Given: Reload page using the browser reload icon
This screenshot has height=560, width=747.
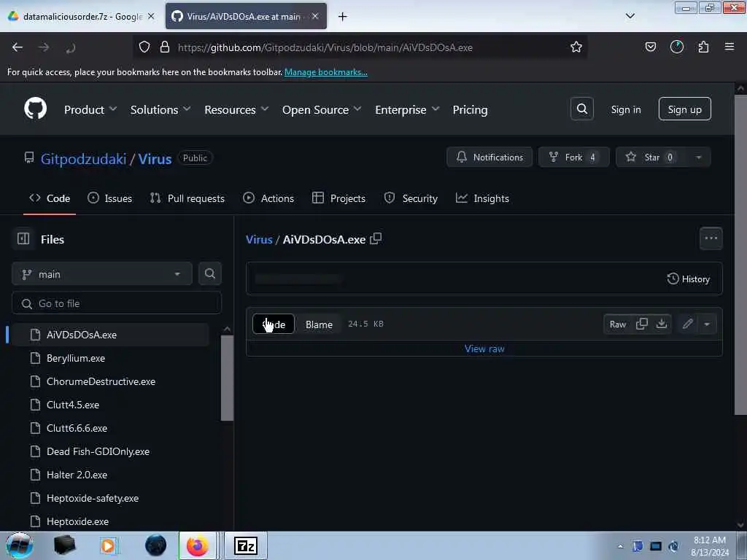Looking at the screenshot, I should [x=71, y=47].
